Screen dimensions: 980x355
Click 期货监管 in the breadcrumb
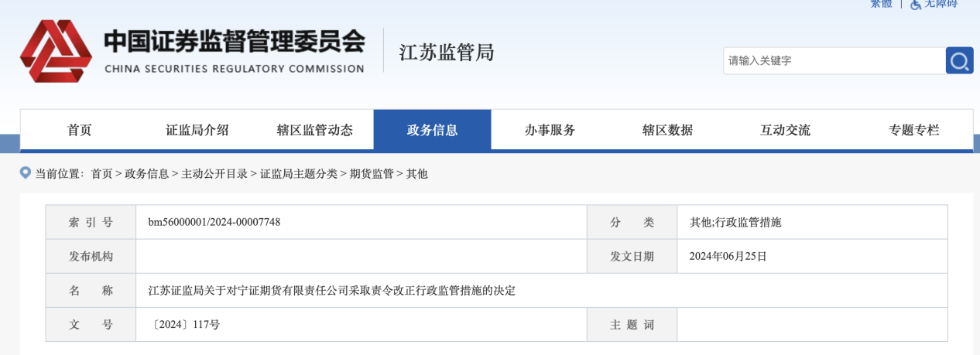(x=372, y=174)
